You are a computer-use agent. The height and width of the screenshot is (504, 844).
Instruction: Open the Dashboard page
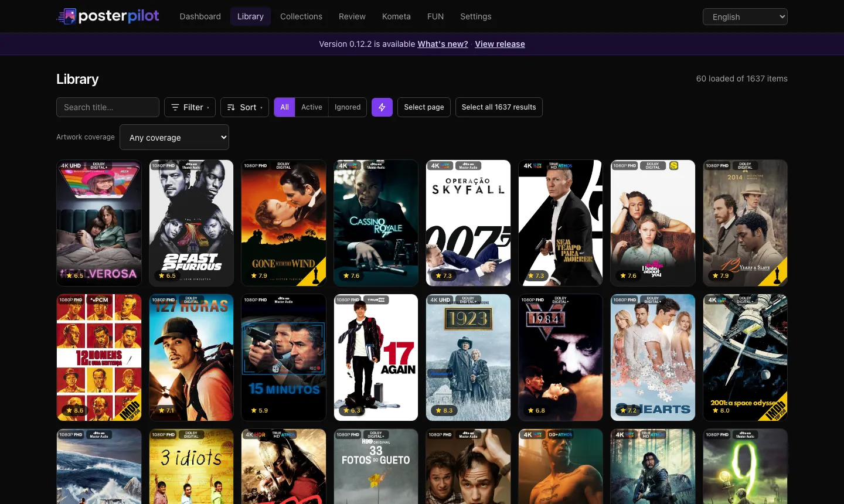click(200, 16)
